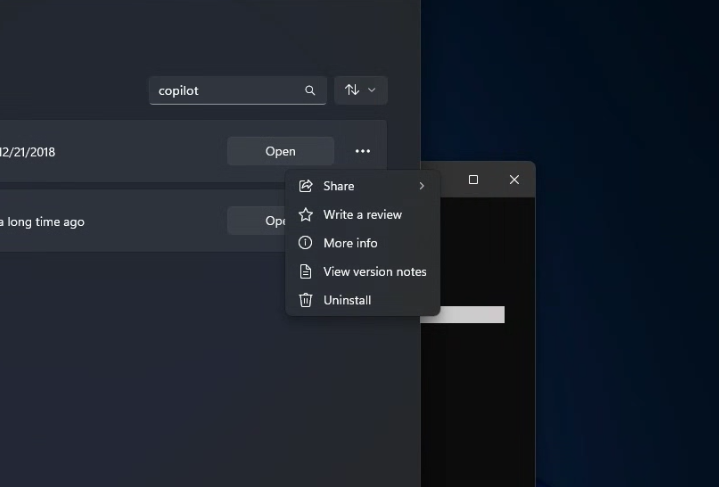Click the sort arrows icon

(x=352, y=90)
